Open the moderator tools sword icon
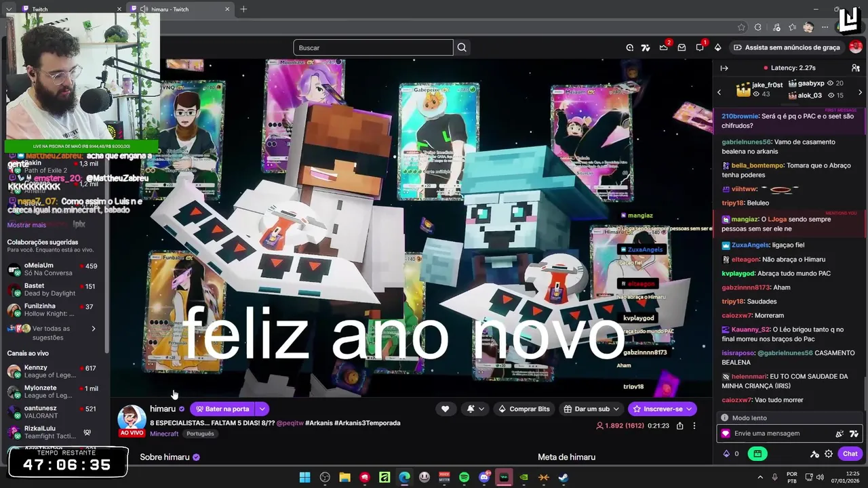The height and width of the screenshot is (488, 868). click(814, 453)
